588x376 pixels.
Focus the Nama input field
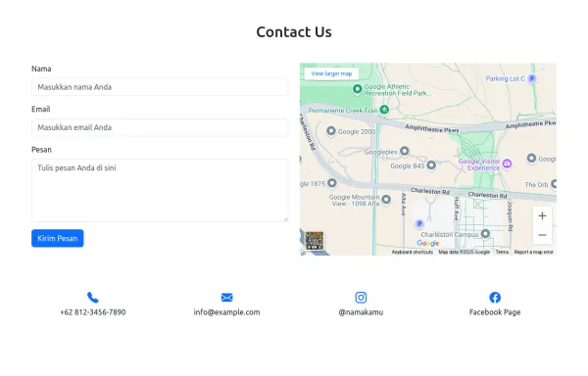160,87
